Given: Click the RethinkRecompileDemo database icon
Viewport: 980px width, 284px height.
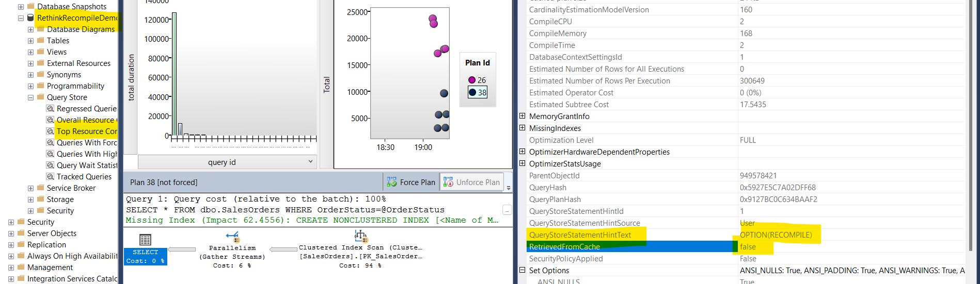Looking at the screenshot, I should tap(30, 18).
